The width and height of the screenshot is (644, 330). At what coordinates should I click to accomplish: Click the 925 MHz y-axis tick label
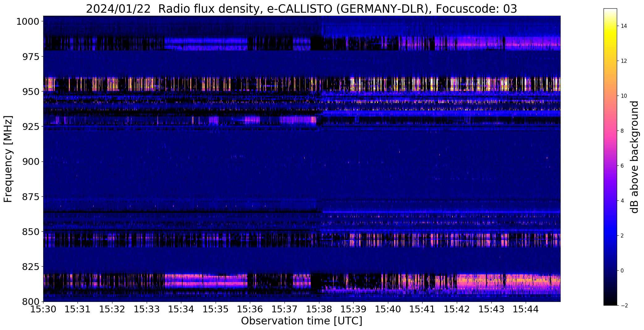click(31, 126)
